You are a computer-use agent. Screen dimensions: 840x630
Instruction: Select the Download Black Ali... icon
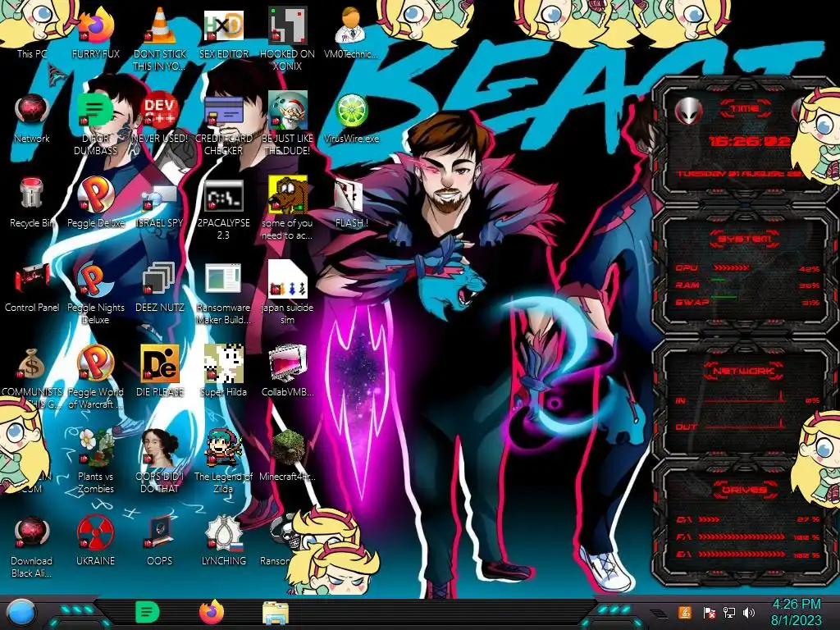(32, 546)
